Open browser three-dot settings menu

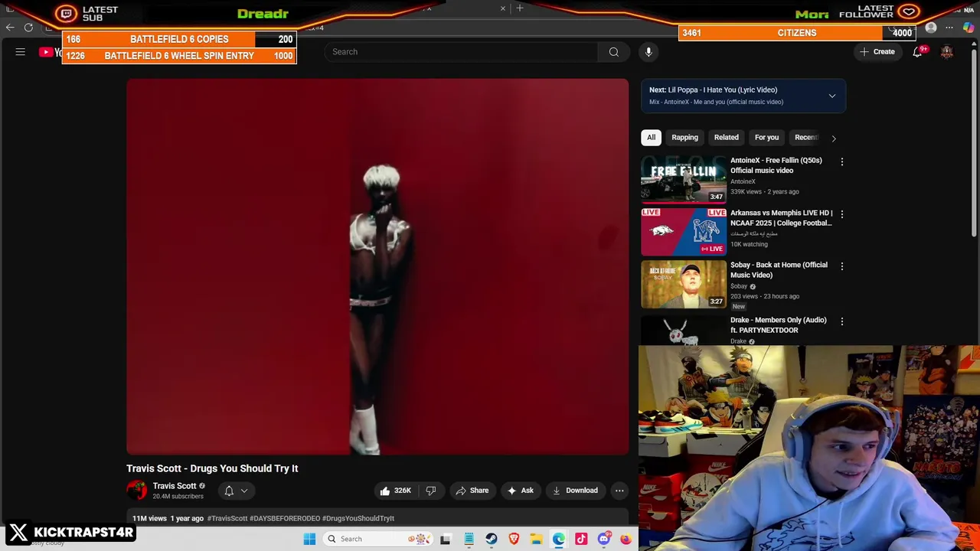(x=949, y=28)
